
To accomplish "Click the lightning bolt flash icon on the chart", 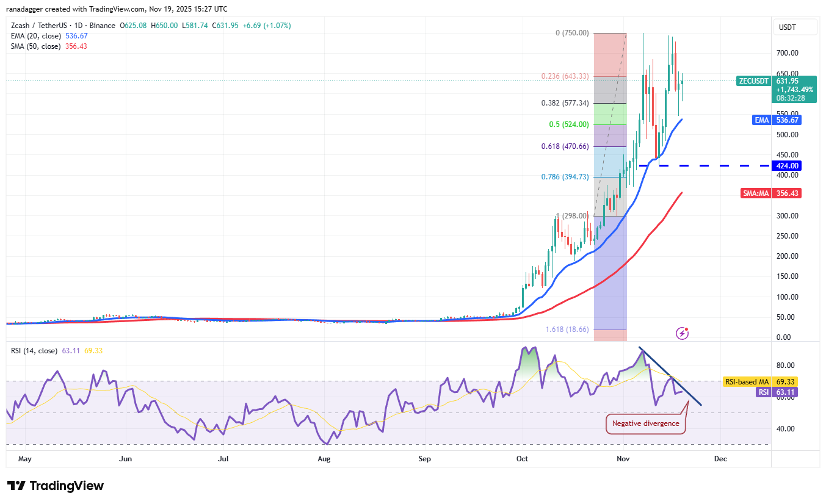I will (682, 333).
